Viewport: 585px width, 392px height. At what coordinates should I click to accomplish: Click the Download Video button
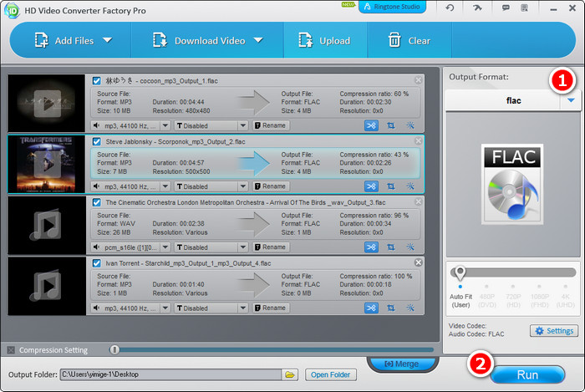click(x=199, y=41)
